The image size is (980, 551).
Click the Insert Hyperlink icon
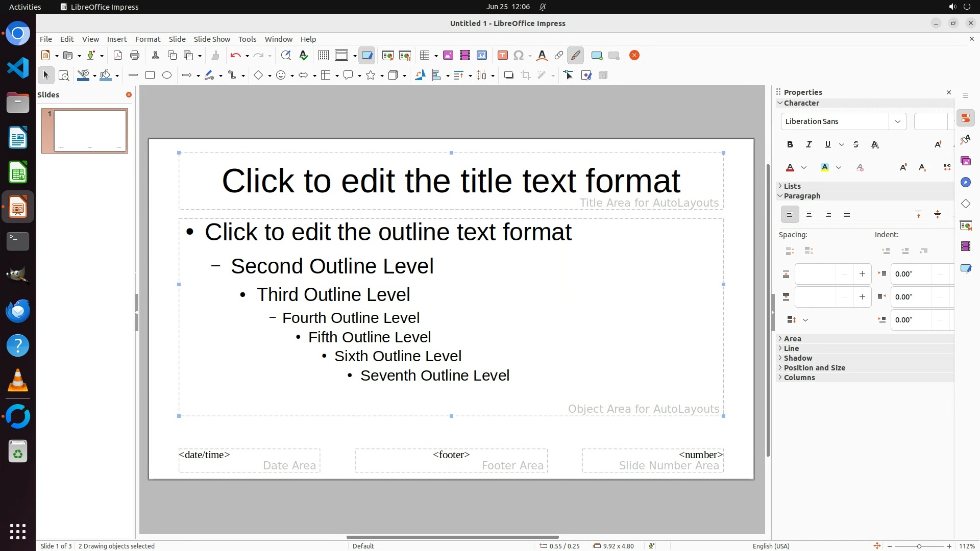559,56
